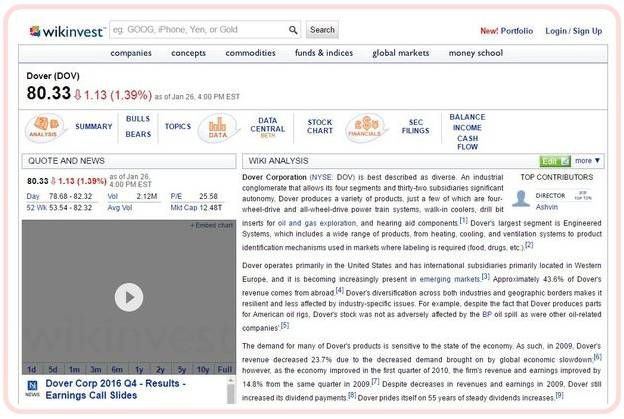Viewport: 624px width, 419px height.
Task: Open the Stock Chart tab
Action: (x=320, y=127)
